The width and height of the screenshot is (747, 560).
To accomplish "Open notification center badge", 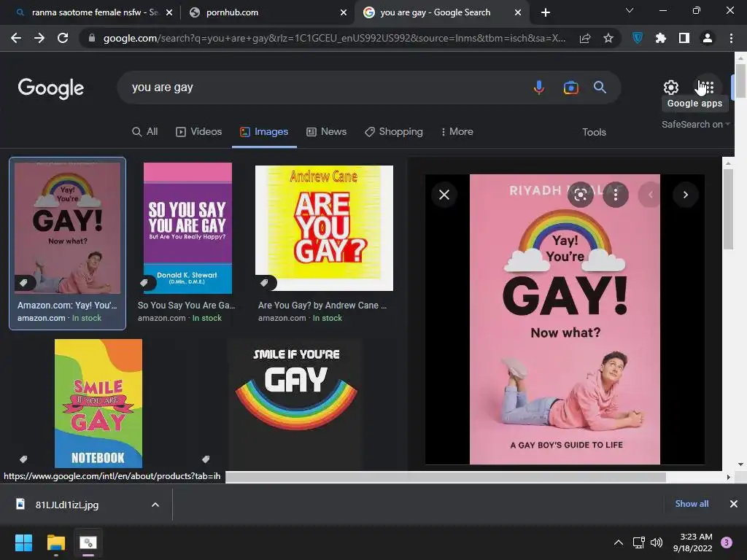I will [x=727, y=542].
